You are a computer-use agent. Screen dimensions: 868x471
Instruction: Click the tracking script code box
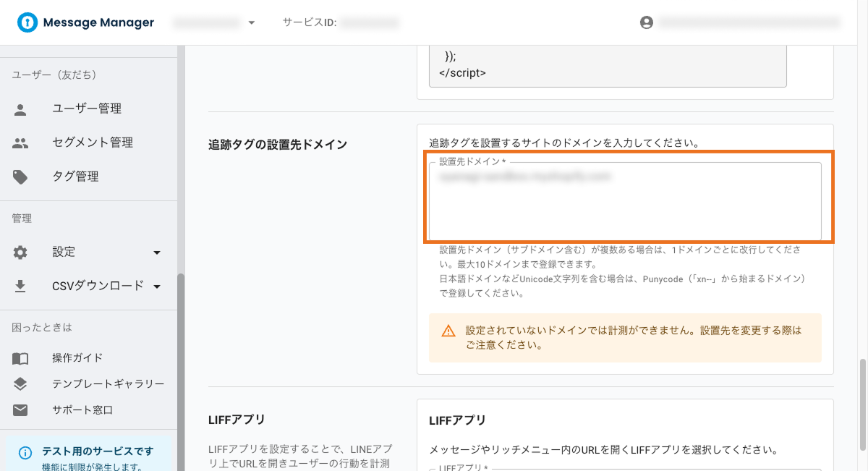coord(608,67)
